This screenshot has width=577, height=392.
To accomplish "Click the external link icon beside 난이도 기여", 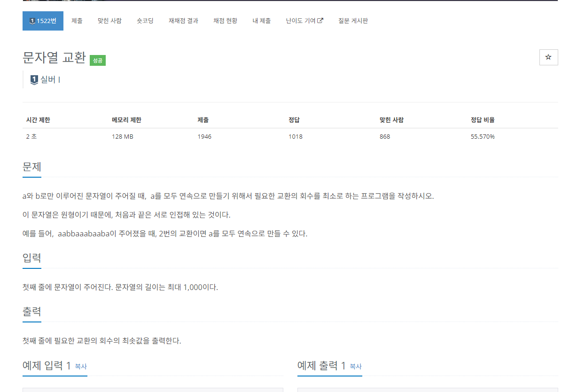I will pos(320,20).
